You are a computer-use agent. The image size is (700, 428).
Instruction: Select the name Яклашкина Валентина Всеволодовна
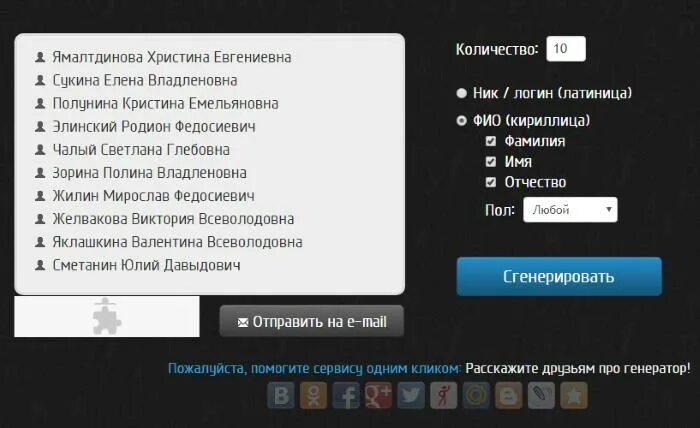click(177, 242)
